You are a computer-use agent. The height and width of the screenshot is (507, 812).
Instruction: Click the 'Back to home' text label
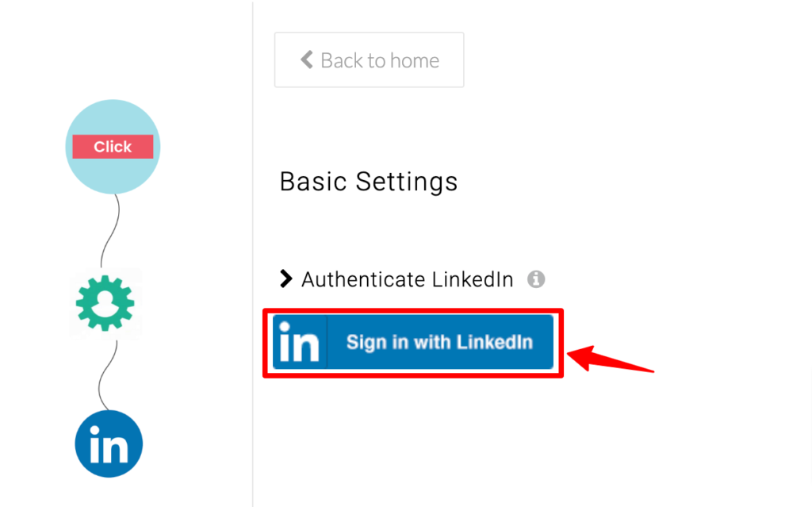click(x=380, y=60)
